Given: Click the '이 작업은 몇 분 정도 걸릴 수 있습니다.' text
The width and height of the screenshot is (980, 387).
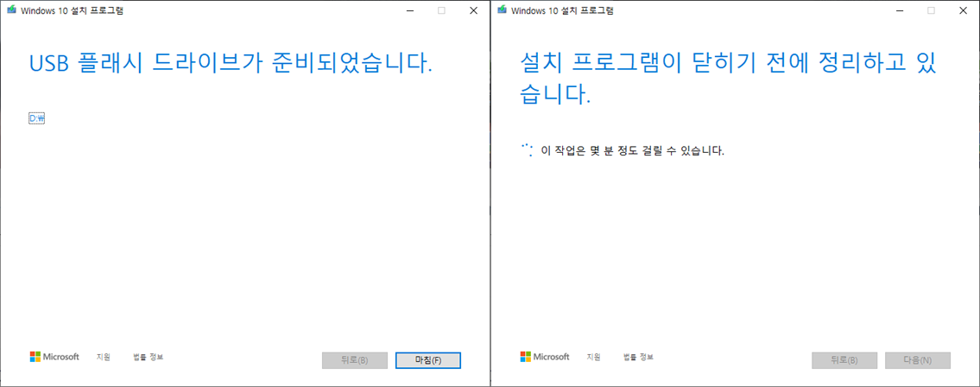Looking at the screenshot, I should tap(632, 150).
